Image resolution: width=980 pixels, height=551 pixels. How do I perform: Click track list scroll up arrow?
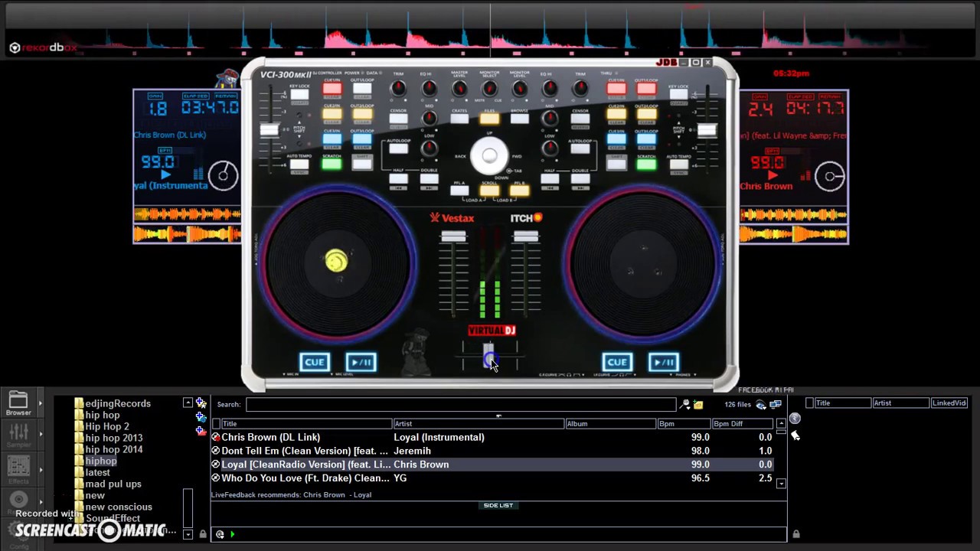point(781,423)
